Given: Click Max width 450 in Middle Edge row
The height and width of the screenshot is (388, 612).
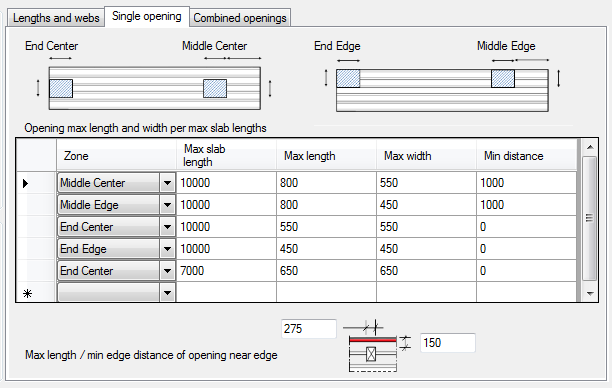Looking at the screenshot, I should coord(426,205).
